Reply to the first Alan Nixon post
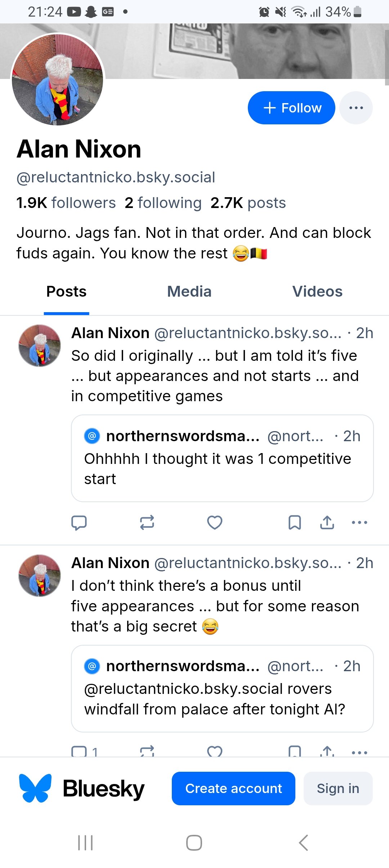 pyautogui.click(x=79, y=522)
